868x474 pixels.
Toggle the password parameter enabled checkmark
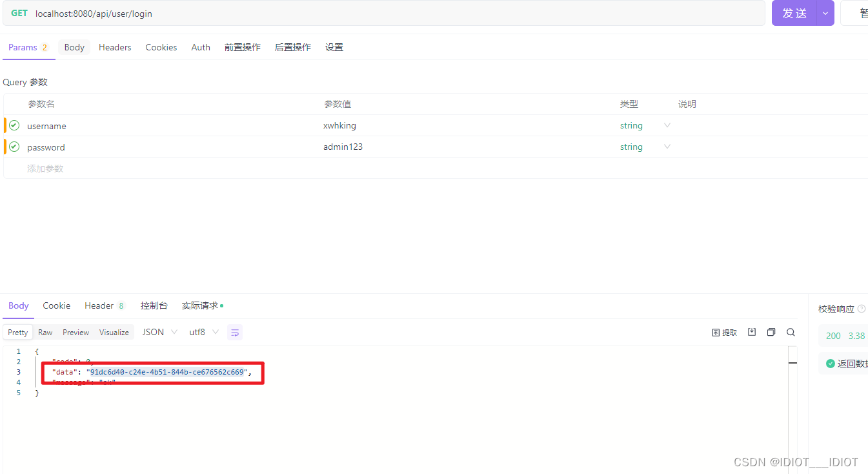click(14, 147)
